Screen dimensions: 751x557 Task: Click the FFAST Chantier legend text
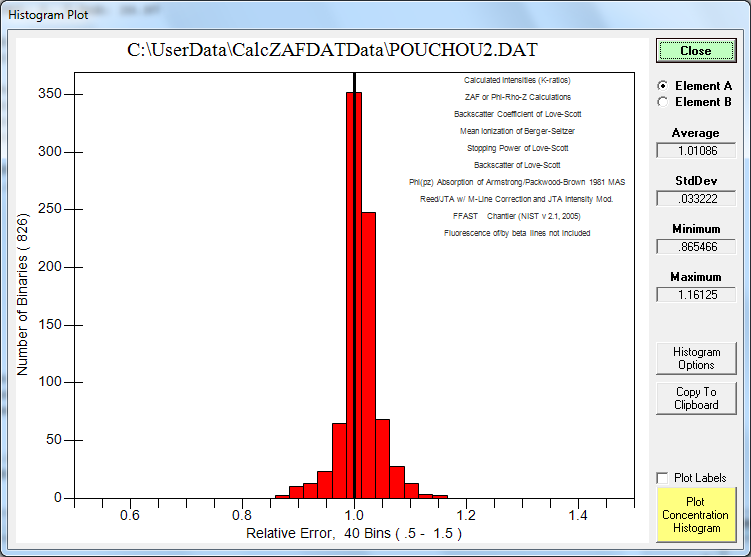coord(517,216)
